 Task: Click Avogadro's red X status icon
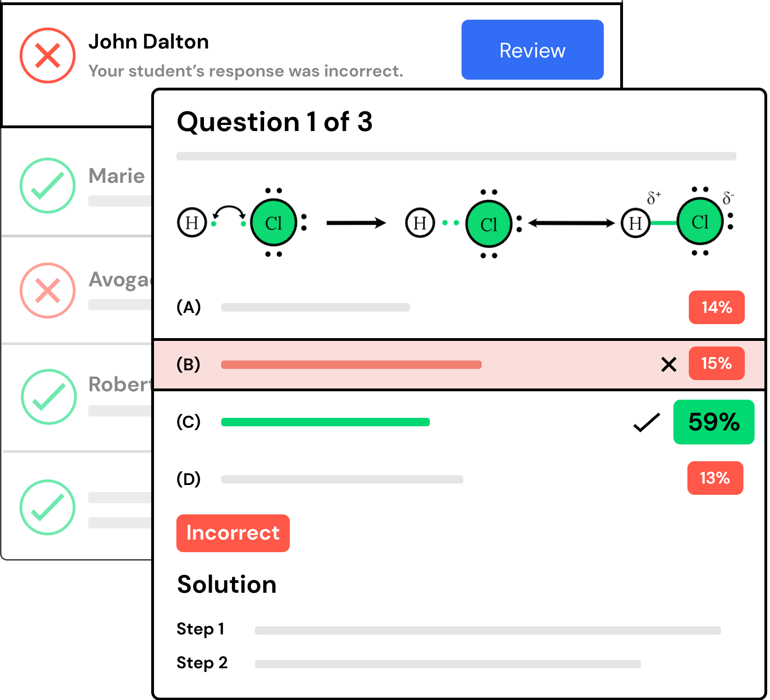pyautogui.click(x=48, y=291)
